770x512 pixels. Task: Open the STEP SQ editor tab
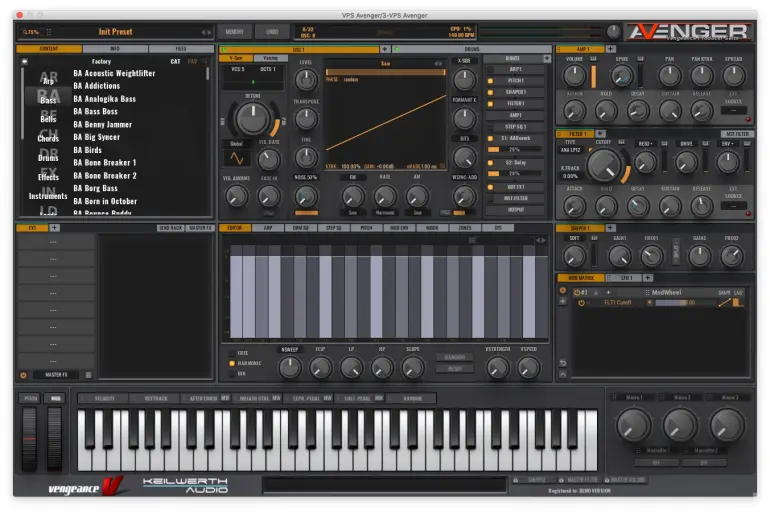[333, 228]
